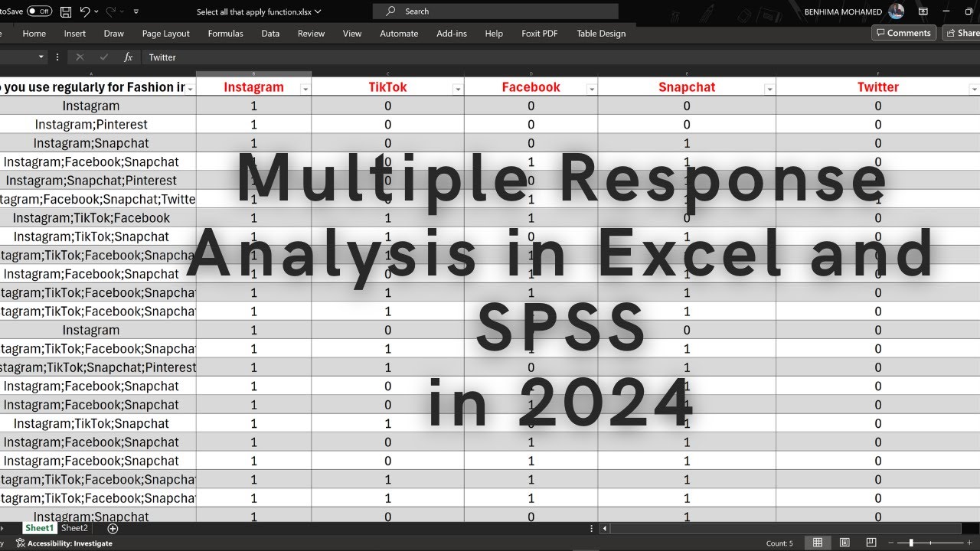
Task: Click the Count: 5 status indicator
Action: (x=779, y=543)
